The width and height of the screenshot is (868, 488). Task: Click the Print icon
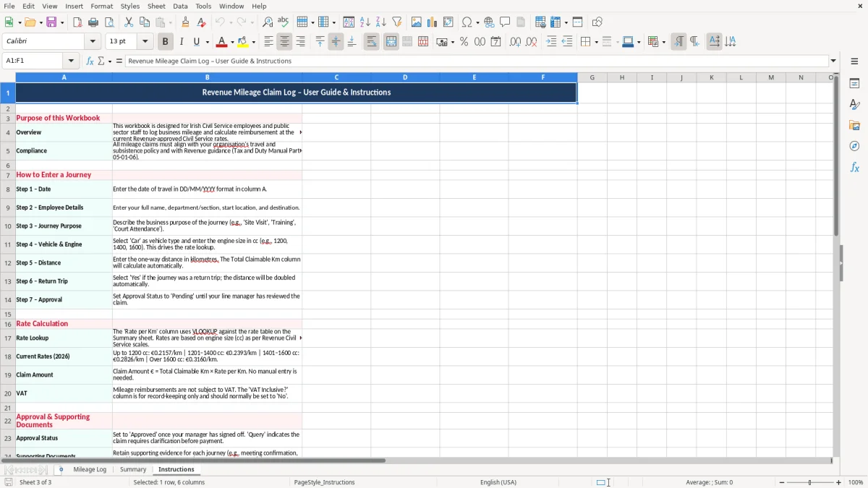[93, 22]
